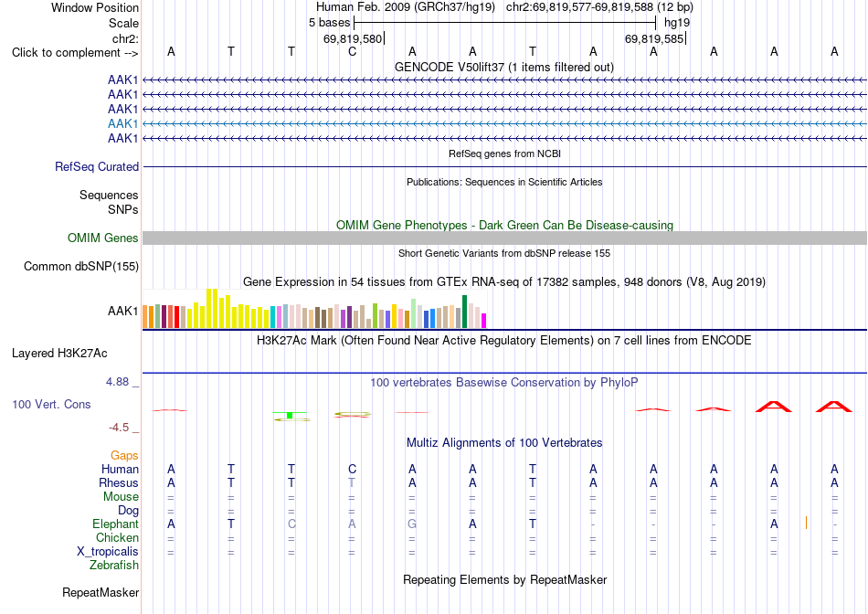Click the Rhesus species label
This screenshot has width=868, height=614.
pyautogui.click(x=119, y=482)
